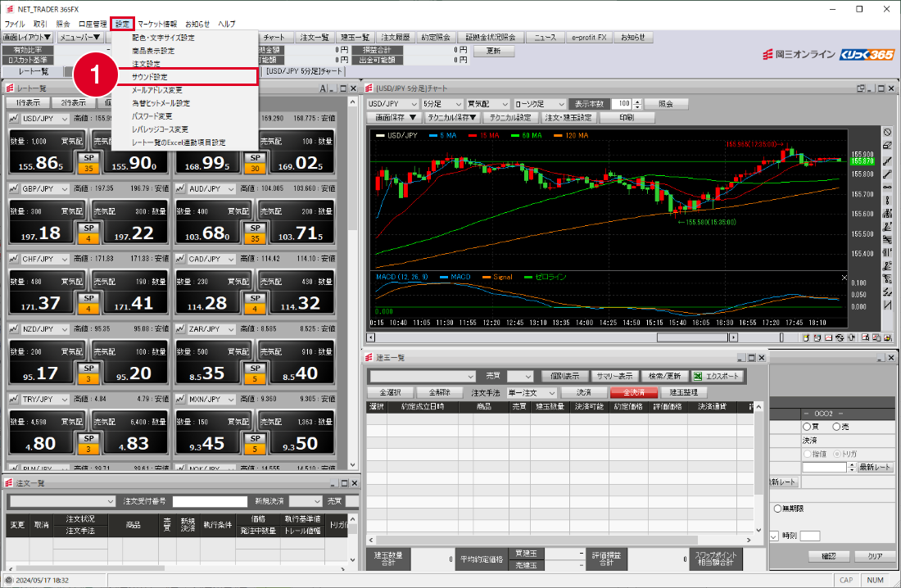This screenshot has width=901, height=588.
Task: Choose 配色・文字サイズ設定 from the menu
Action: tap(163, 38)
